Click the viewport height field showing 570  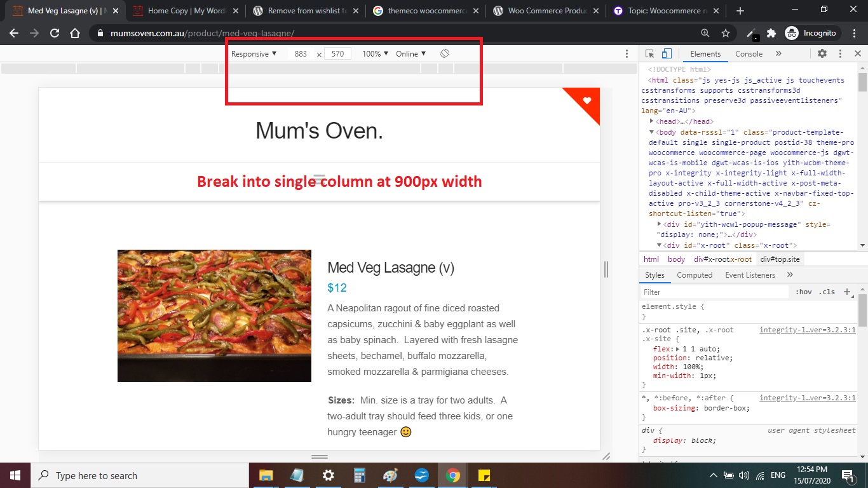[337, 54]
